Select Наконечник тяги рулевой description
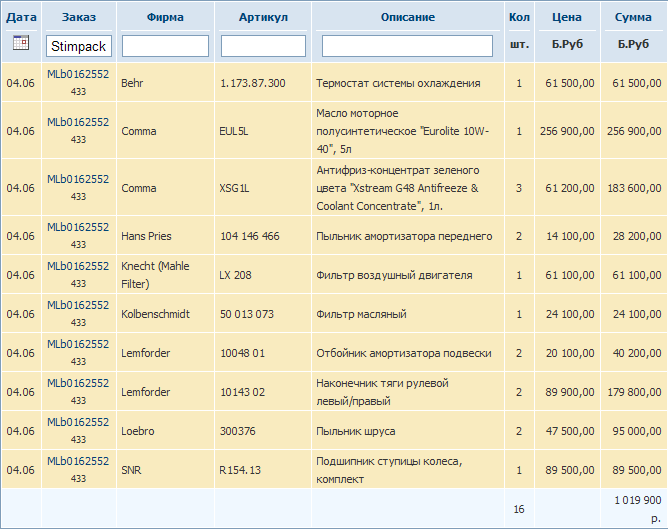Image resolution: width=668 pixels, height=529 pixels. click(x=382, y=392)
